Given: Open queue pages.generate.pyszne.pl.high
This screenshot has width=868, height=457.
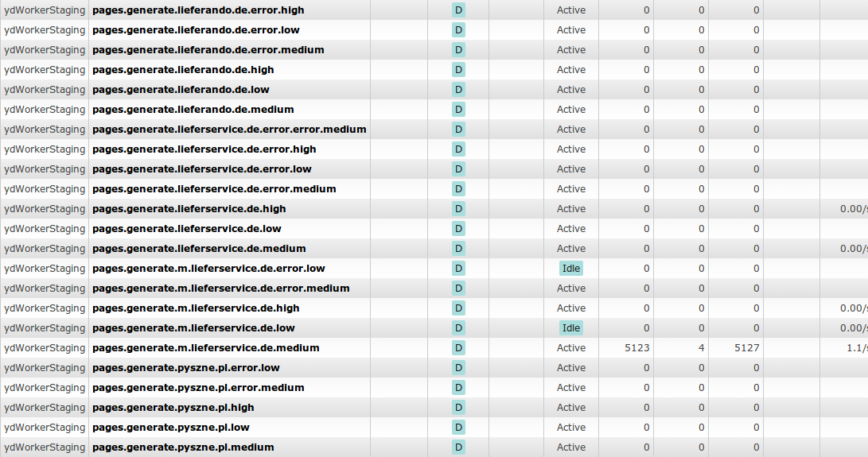Looking at the screenshot, I should coord(173,408).
